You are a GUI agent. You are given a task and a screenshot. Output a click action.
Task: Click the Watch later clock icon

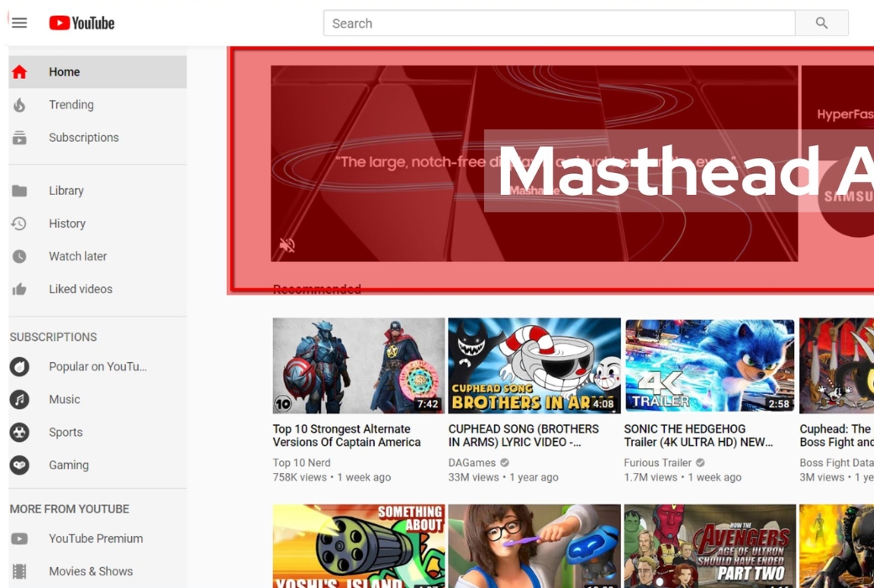click(x=19, y=256)
